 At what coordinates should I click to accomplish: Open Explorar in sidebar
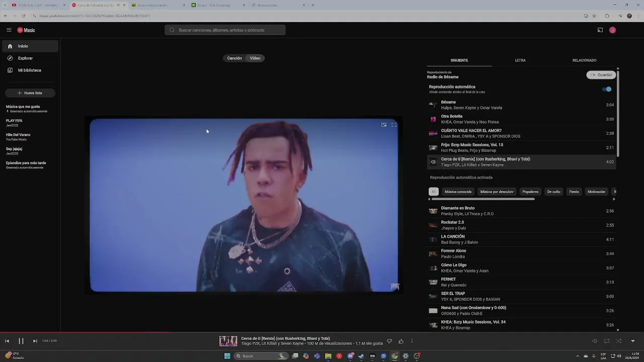tap(30, 58)
